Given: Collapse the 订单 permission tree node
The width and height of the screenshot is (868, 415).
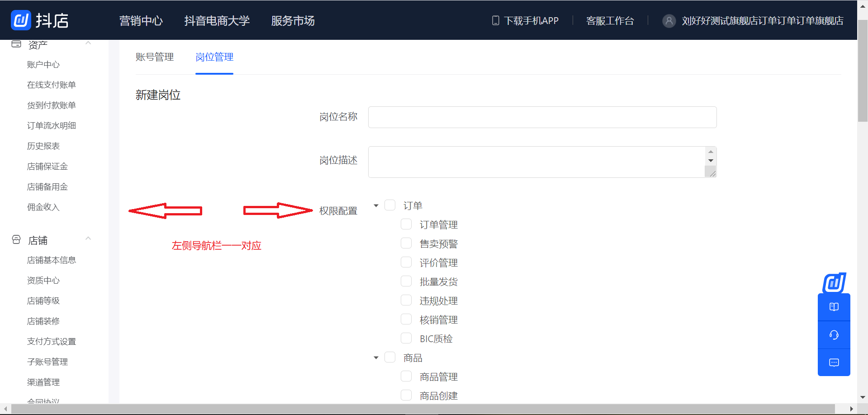Looking at the screenshot, I should click(x=376, y=205).
